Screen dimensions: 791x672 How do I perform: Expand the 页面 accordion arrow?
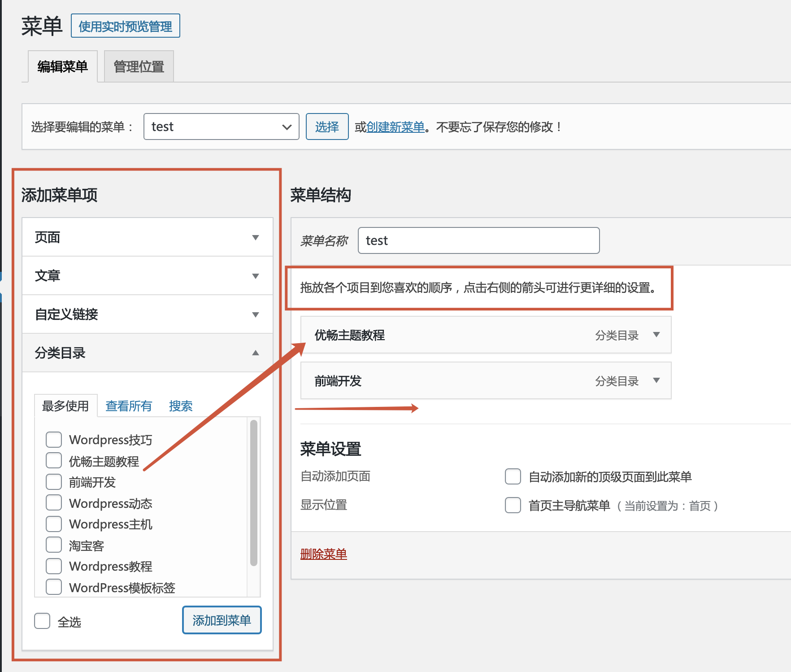(x=255, y=237)
